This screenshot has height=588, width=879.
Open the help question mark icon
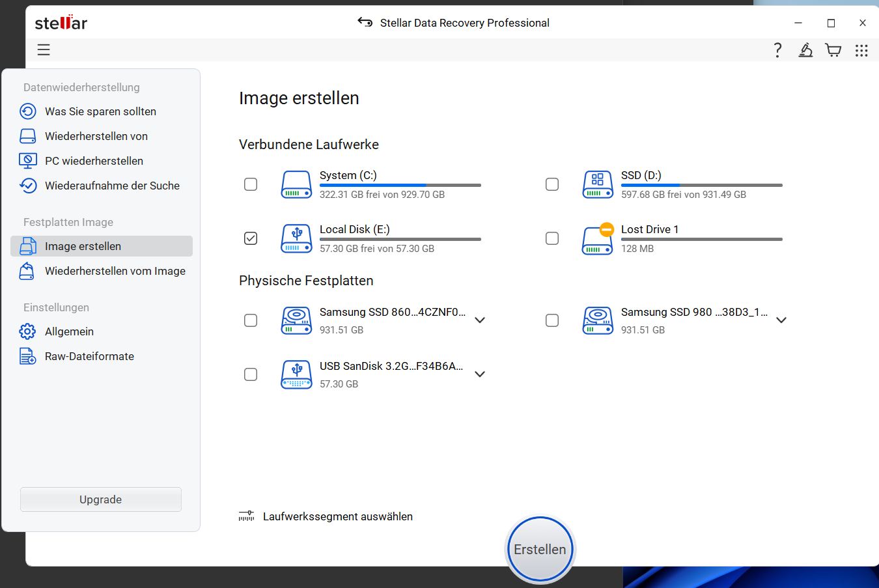point(777,50)
